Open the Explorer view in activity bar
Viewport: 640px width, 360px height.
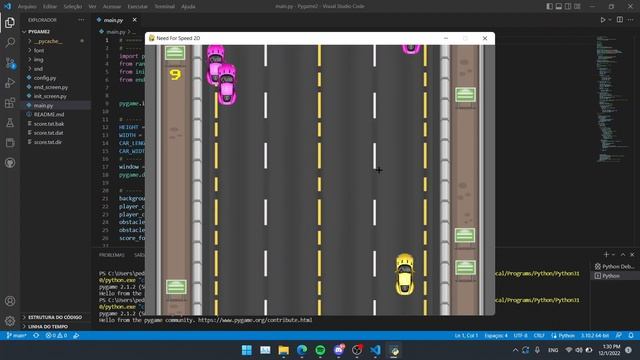10,23
